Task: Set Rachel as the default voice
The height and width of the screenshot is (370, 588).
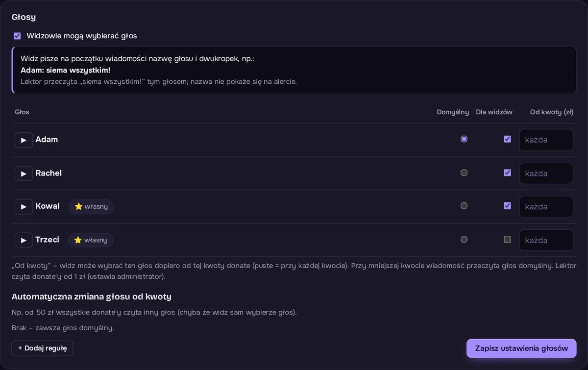Action: point(464,173)
